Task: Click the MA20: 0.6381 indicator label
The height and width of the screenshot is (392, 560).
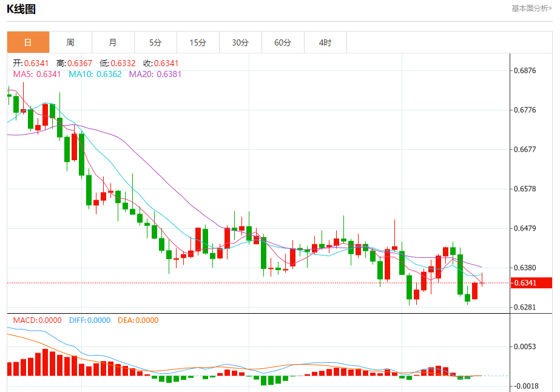Action: (155, 74)
